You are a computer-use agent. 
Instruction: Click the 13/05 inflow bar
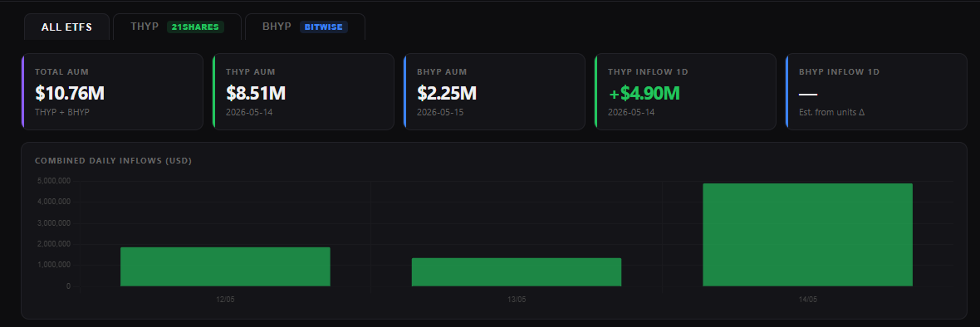click(517, 272)
